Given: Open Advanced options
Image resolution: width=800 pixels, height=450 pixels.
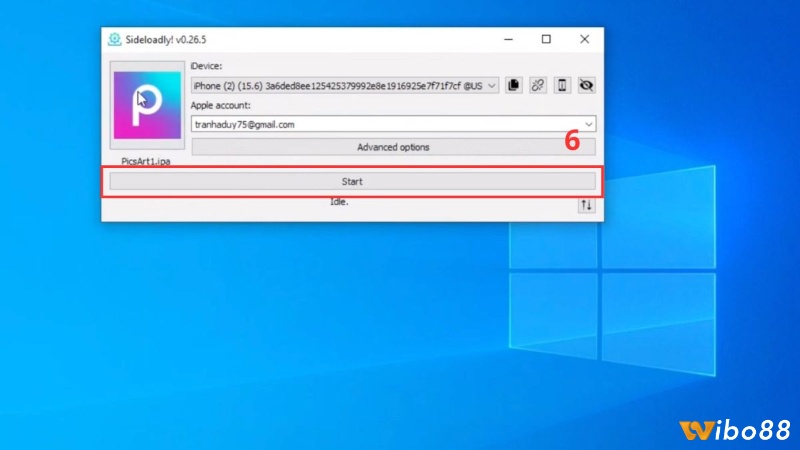Looking at the screenshot, I should point(393,147).
